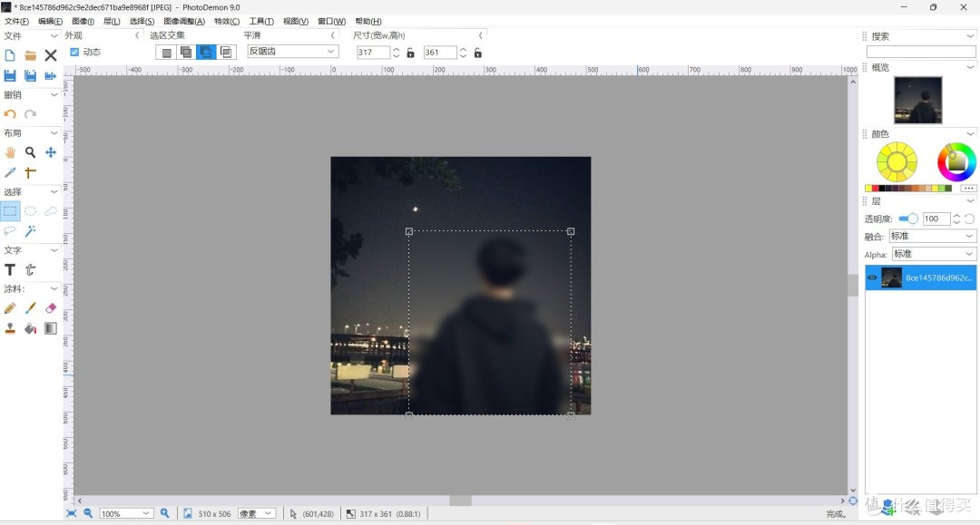Select the measure tool

[30, 172]
